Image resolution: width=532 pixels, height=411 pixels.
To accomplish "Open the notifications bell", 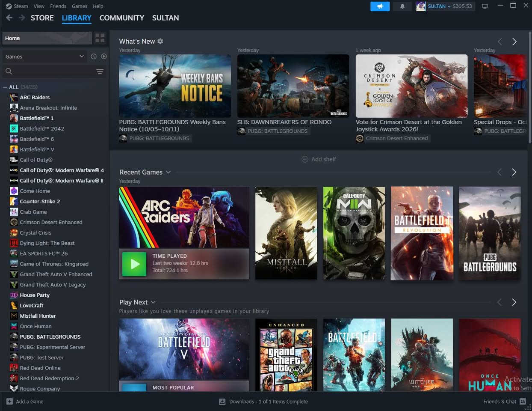I will [402, 6].
